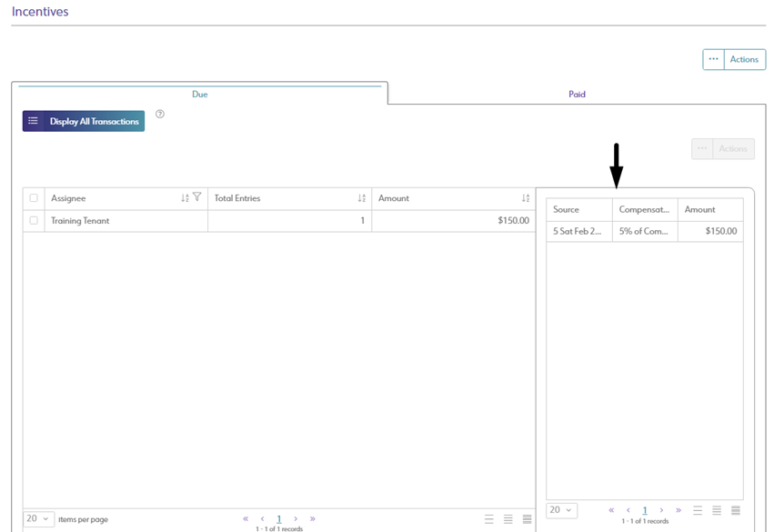784x532 pixels.
Task: Open the ellipsis menu next to Actions
Action: (713, 58)
